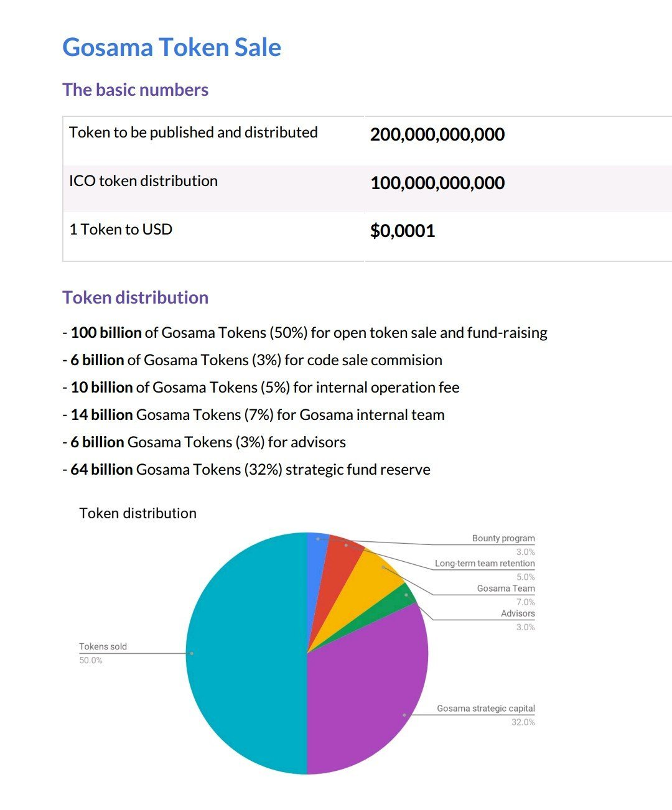Viewport: 672px width, 810px height.
Task: Click the Advisors chart label
Action: tap(518, 613)
